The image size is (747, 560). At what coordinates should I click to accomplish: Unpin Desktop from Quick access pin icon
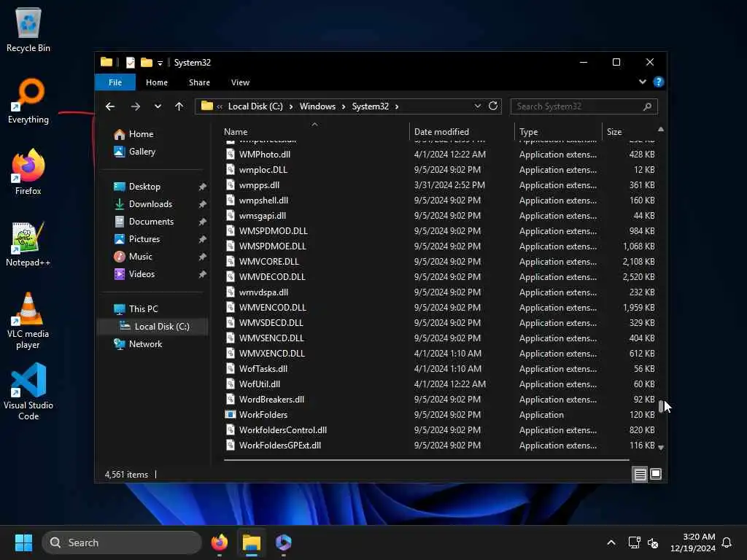point(203,187)
